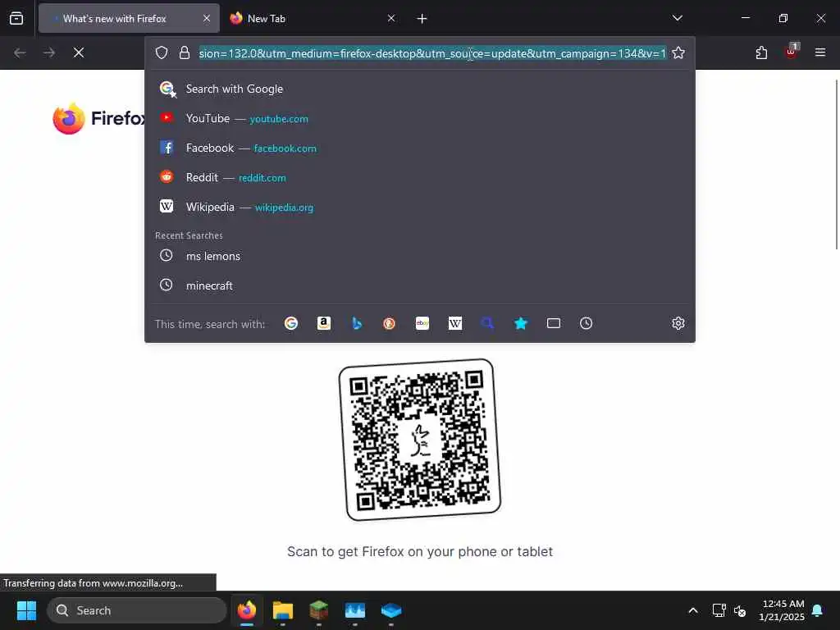
Task: Search open tabs icon
Action: point(554,323)
